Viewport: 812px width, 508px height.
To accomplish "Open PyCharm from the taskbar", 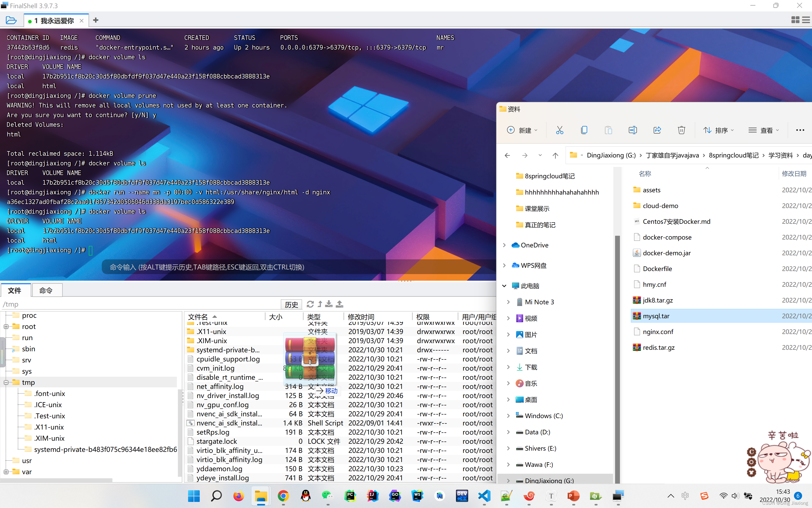I will [x=350, y=496].
